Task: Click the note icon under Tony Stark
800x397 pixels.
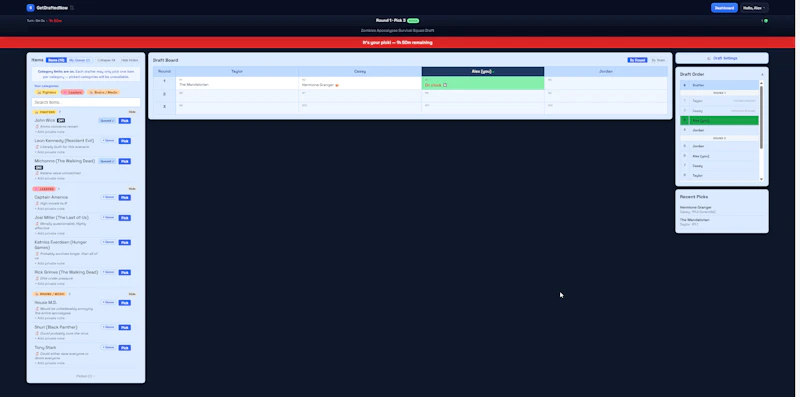Action: coord(37,354)
